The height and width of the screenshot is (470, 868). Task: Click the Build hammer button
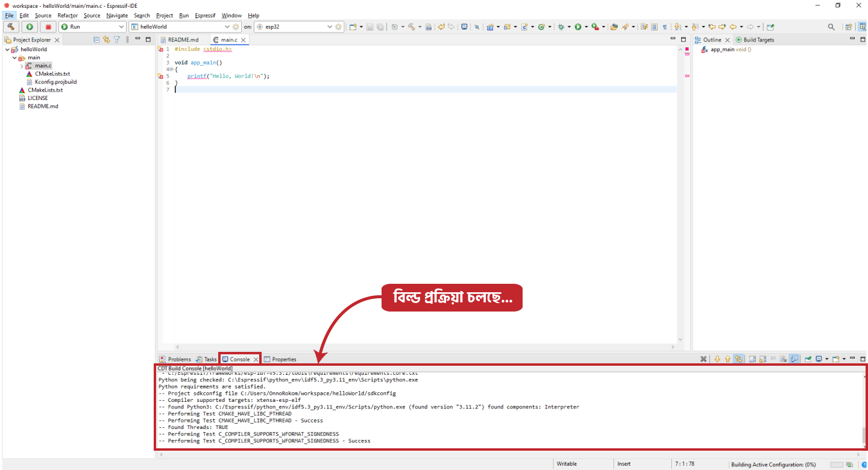click(x=11, y=27)
